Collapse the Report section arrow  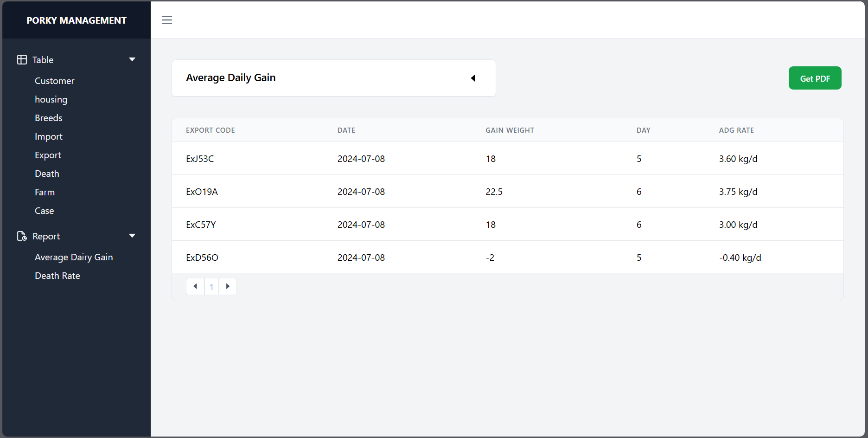132,236
